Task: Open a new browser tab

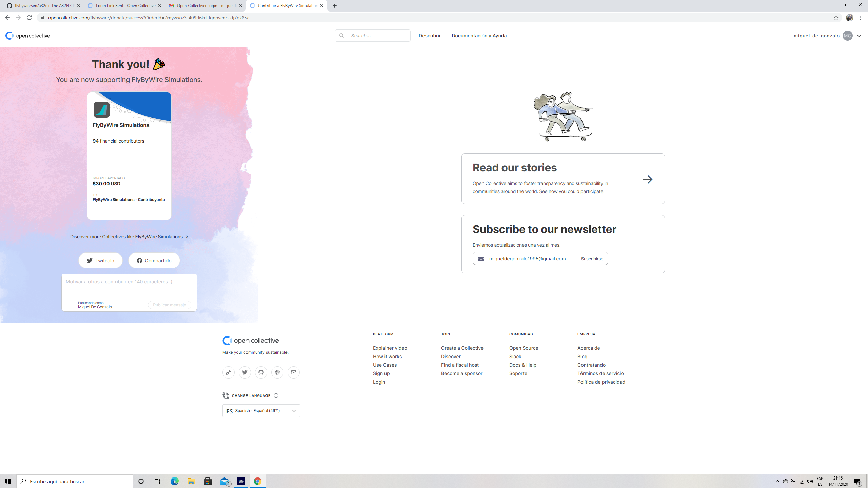Action: (x=335, y=6)
